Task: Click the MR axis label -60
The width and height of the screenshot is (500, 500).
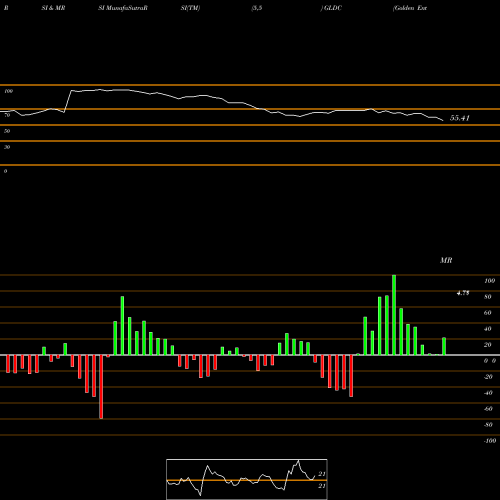Action: point(488,409)
